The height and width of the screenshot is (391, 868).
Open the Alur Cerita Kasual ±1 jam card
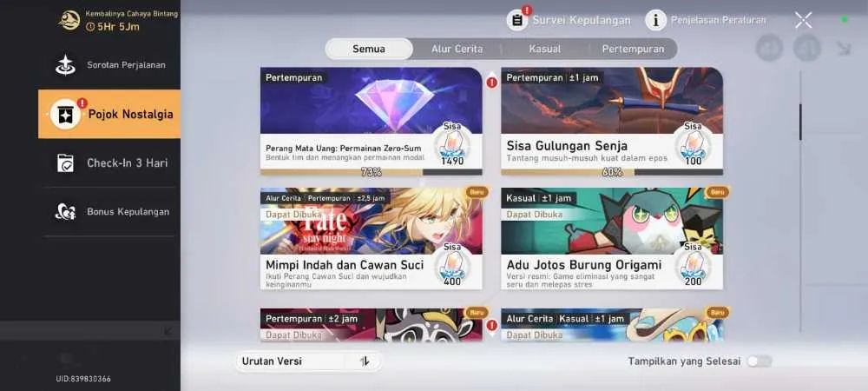coord(612,325)
